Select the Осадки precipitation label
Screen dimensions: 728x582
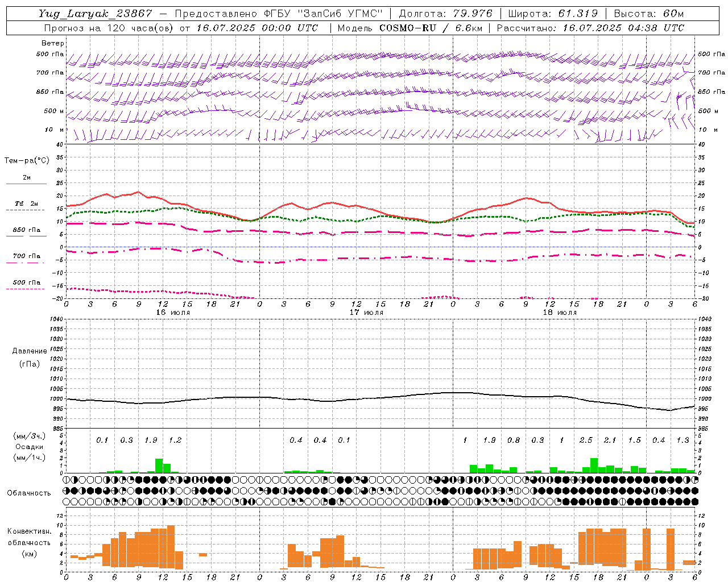point(28,447)
